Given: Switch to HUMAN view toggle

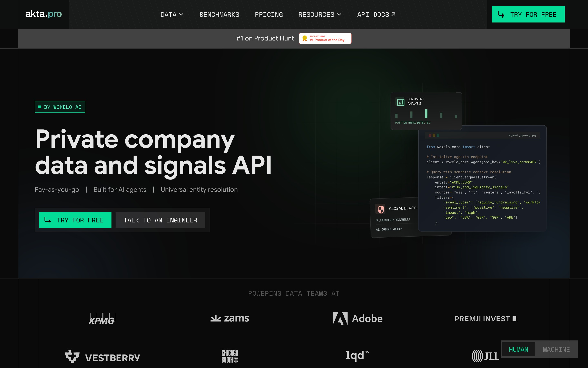Looking at the screenshot, I should point(519,349).
